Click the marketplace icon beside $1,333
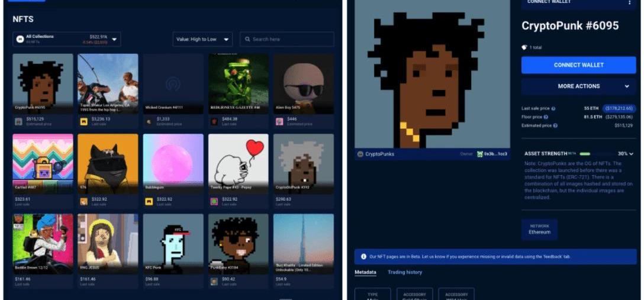The image size is (644, 300). [149, 121]
